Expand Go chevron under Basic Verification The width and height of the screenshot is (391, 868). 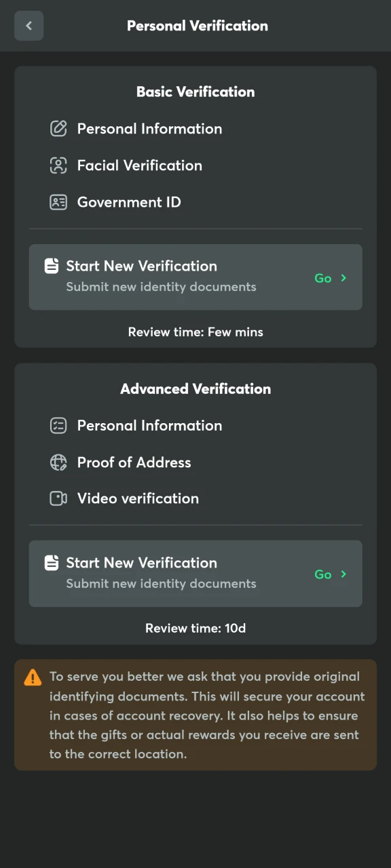click(x=343, y=278)
